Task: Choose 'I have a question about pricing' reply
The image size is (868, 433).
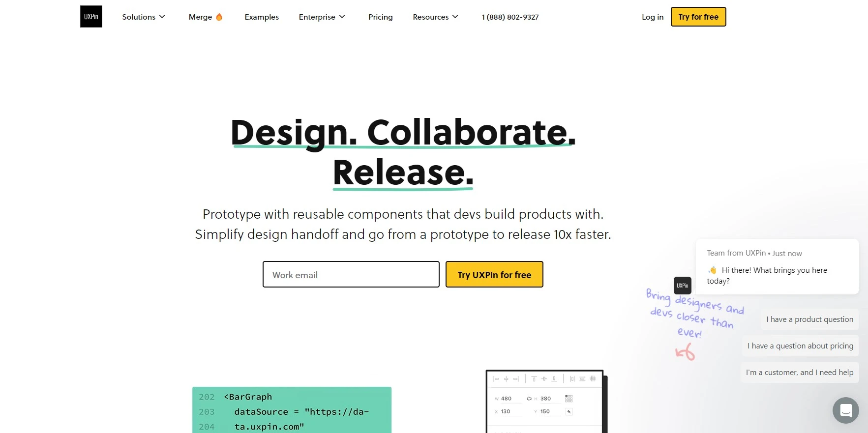Action: [800, 346]
